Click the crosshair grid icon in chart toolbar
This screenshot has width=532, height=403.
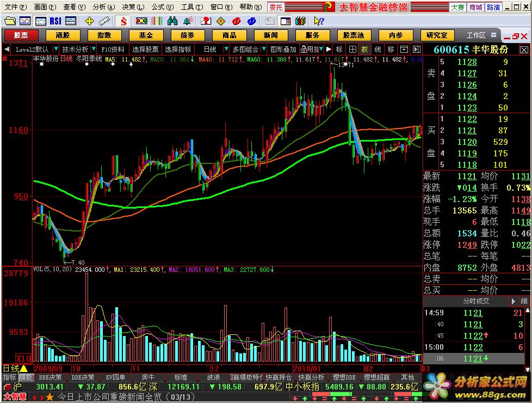coord(352,49)
